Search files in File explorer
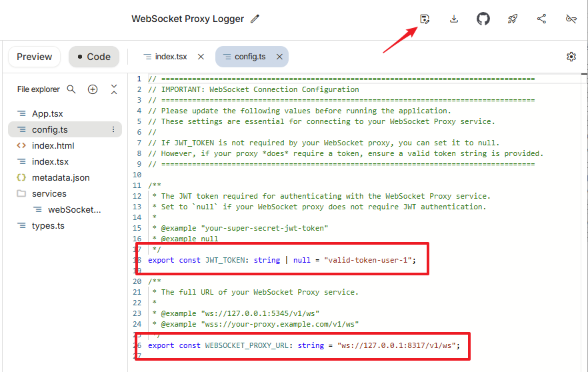This screenshot has height=372, width=588. click(71, 89)
